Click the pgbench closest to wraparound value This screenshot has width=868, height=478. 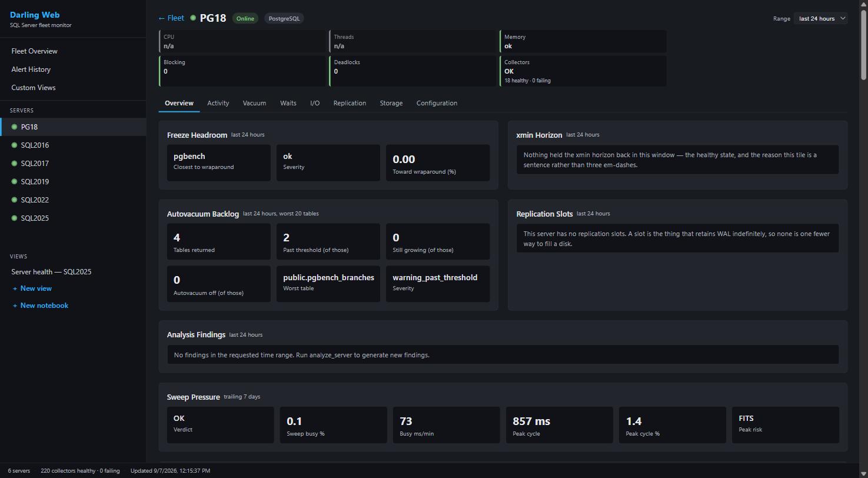pyautogui.click(x=189, y=157)
